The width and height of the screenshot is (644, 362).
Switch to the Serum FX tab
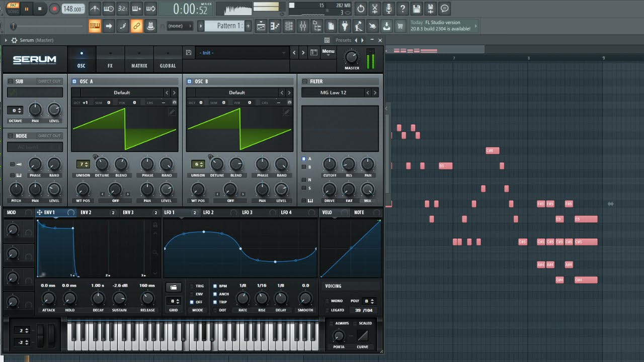[110, 59]
